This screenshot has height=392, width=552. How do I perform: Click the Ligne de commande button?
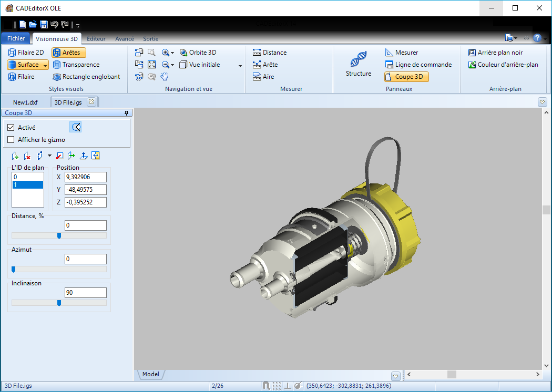[x=418, y=65]
